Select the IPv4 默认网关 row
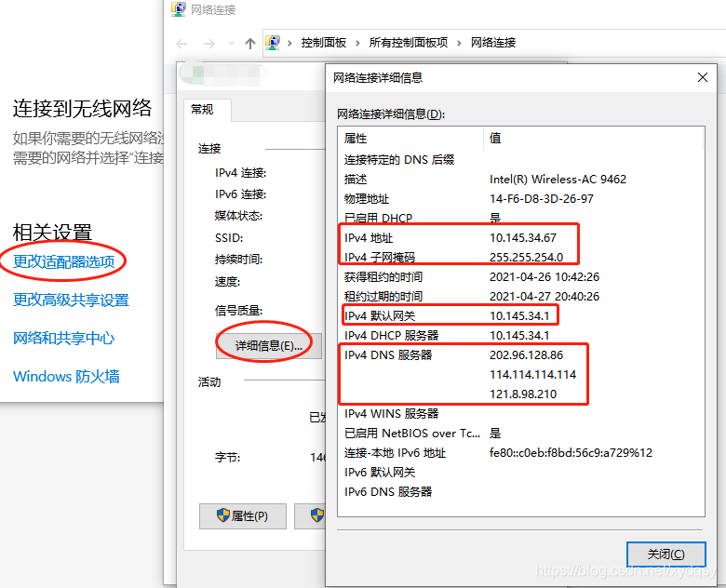Viewport: 726px width, 588px height. pyautogui.click(x=521, y=315)
